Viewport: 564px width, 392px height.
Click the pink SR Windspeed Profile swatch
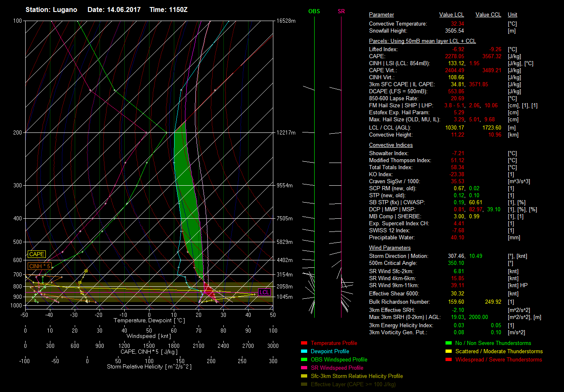(x=304, y=368)
